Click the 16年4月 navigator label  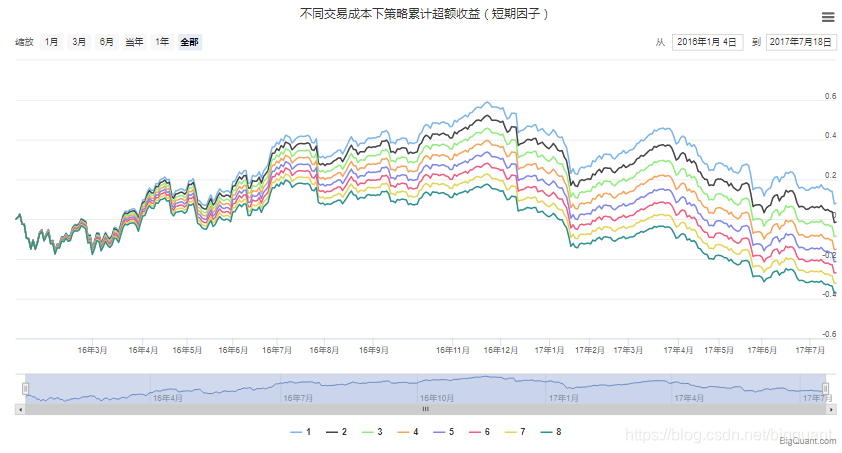(168, 398)
